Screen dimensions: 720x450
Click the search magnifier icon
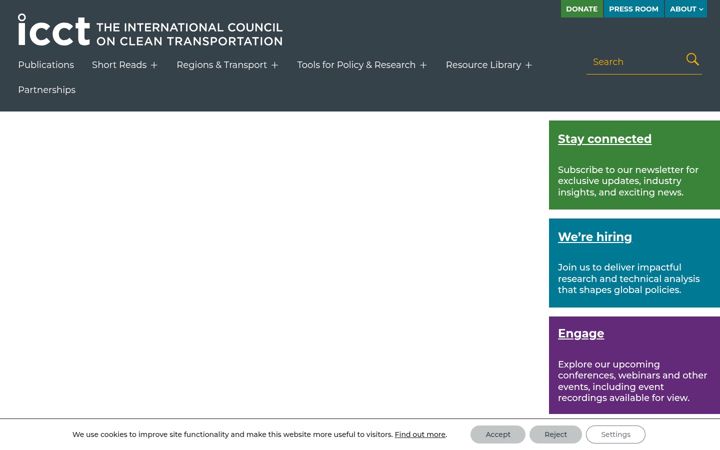coord(692,59)
